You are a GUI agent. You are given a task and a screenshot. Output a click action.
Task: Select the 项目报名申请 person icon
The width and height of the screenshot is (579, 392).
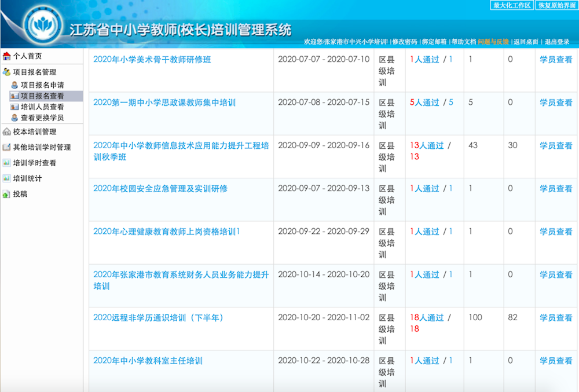click(15, 84)
